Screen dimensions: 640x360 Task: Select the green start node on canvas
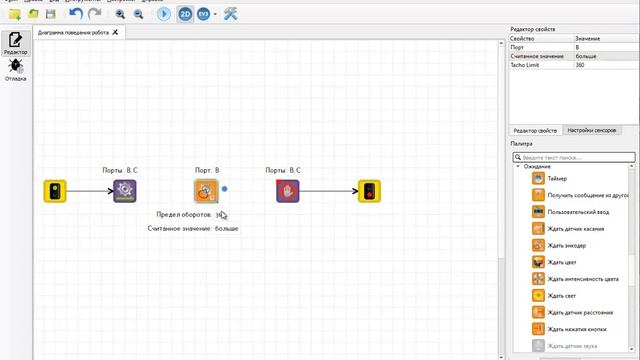[x=55, y=191]
